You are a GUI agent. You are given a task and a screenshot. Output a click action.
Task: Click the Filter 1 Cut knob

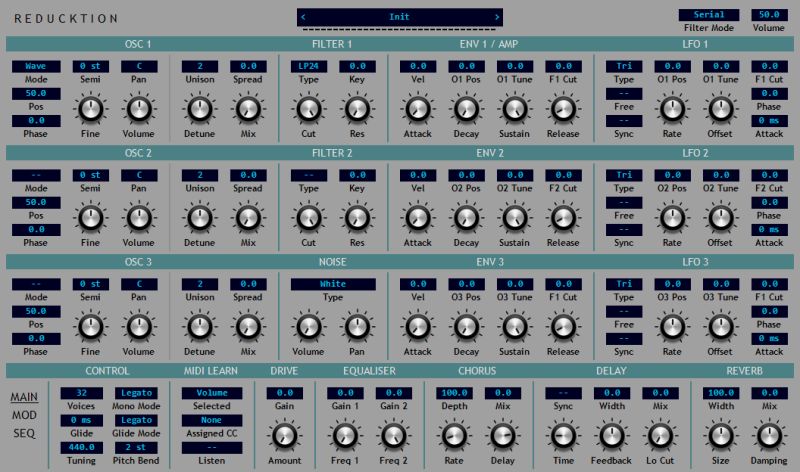[309, 109]
